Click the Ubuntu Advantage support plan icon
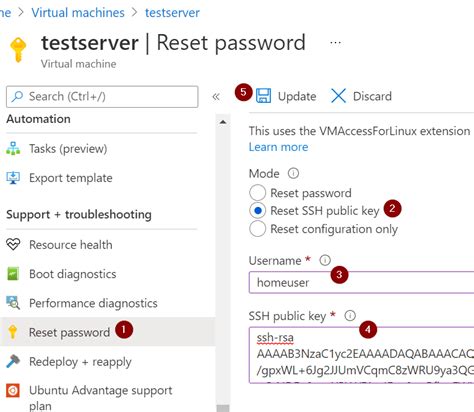 13,391
